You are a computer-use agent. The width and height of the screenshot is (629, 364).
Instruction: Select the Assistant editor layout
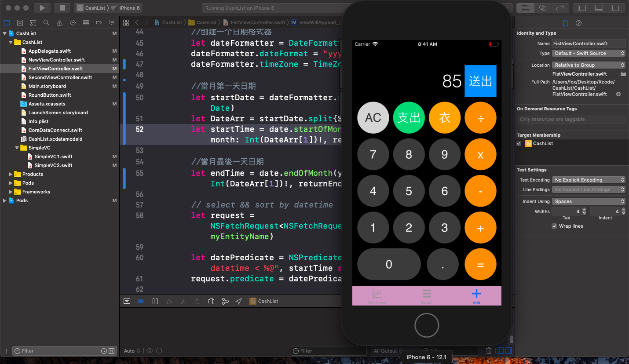click(x=543, y=8)
